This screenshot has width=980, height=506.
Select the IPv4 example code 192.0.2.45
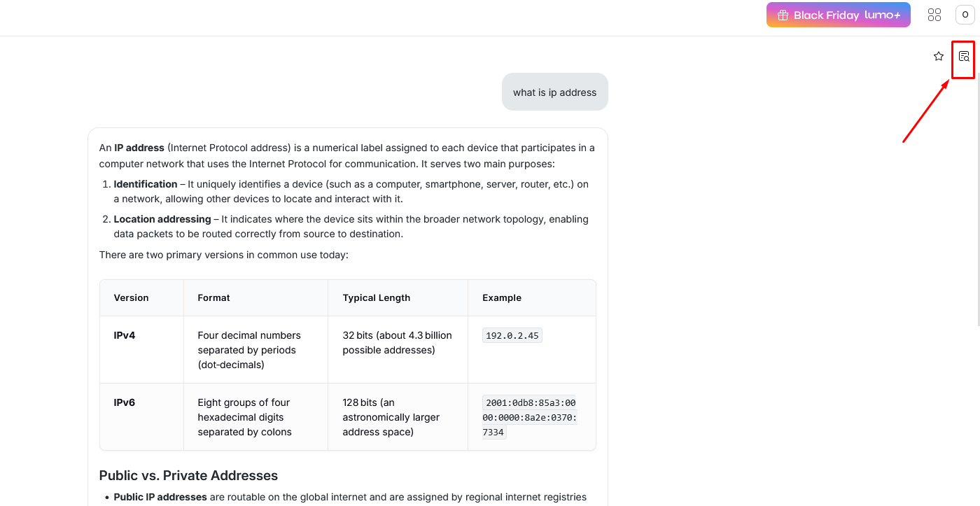[512, 335]
